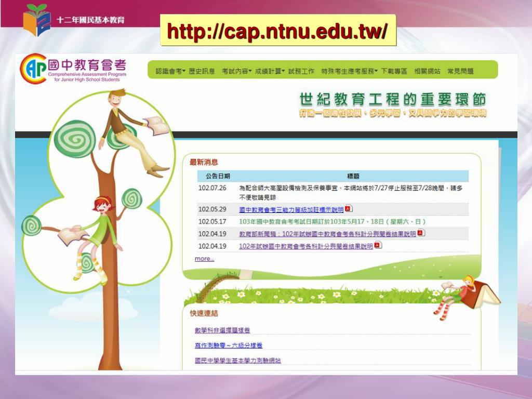
Task: Click the girl reading on the book illustration
Action: (x=466, y=297)
